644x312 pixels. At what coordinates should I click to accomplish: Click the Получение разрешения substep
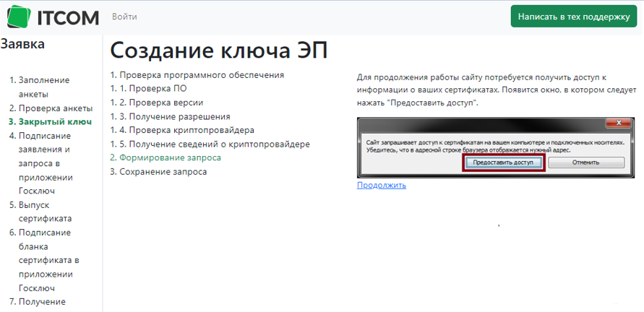coord(175,116)
